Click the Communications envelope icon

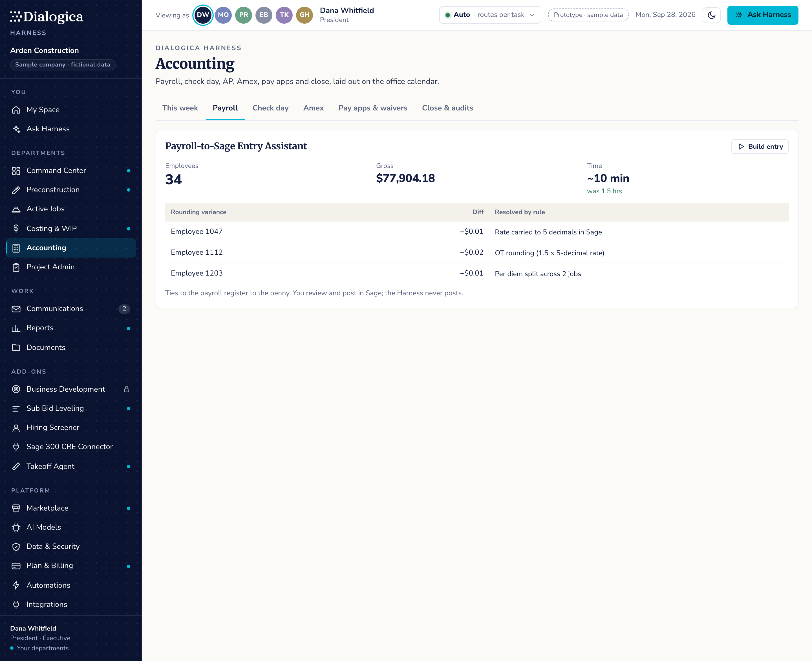pyautogui.click(x=16, y=309)
